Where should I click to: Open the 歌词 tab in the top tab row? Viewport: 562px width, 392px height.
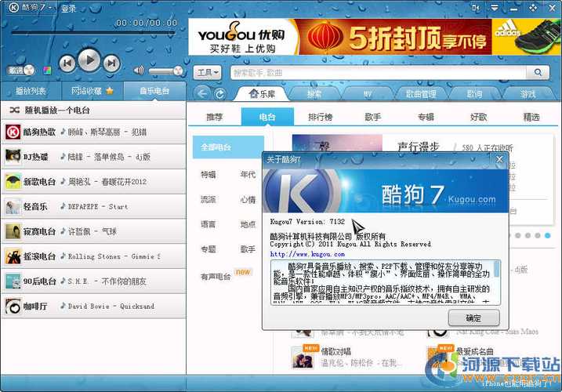tap(474, 94)
